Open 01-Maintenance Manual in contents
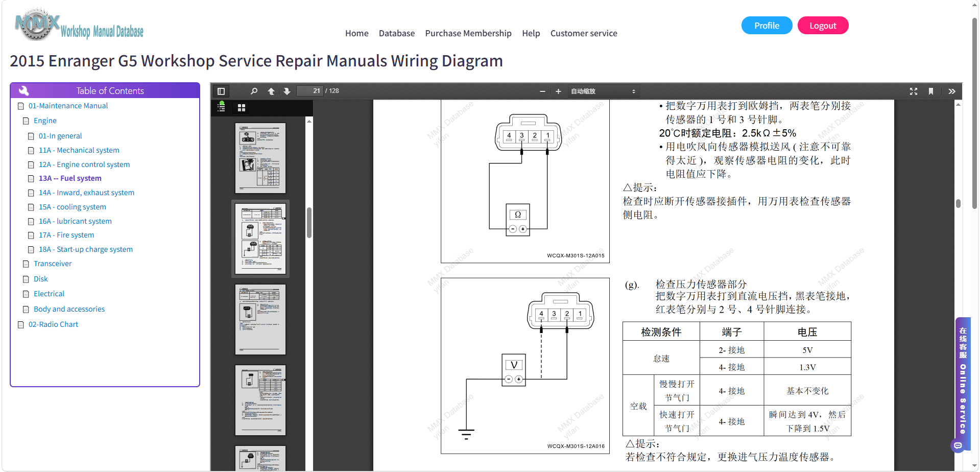980x472 pixels. point(68,106)
